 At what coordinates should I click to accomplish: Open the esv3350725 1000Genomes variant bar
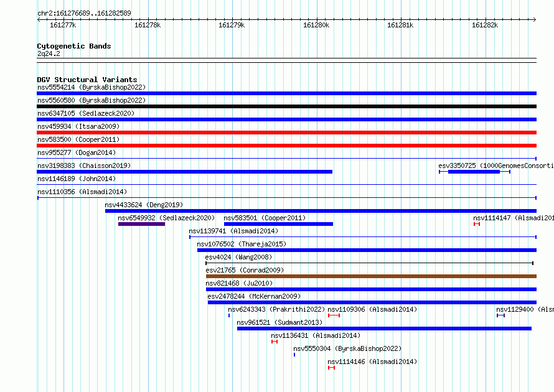[474, 172]
